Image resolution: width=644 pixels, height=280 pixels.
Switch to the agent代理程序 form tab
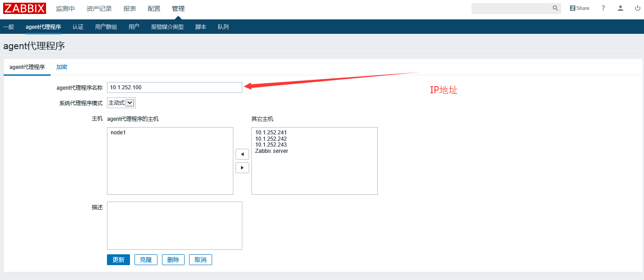[x=27, y=67]
